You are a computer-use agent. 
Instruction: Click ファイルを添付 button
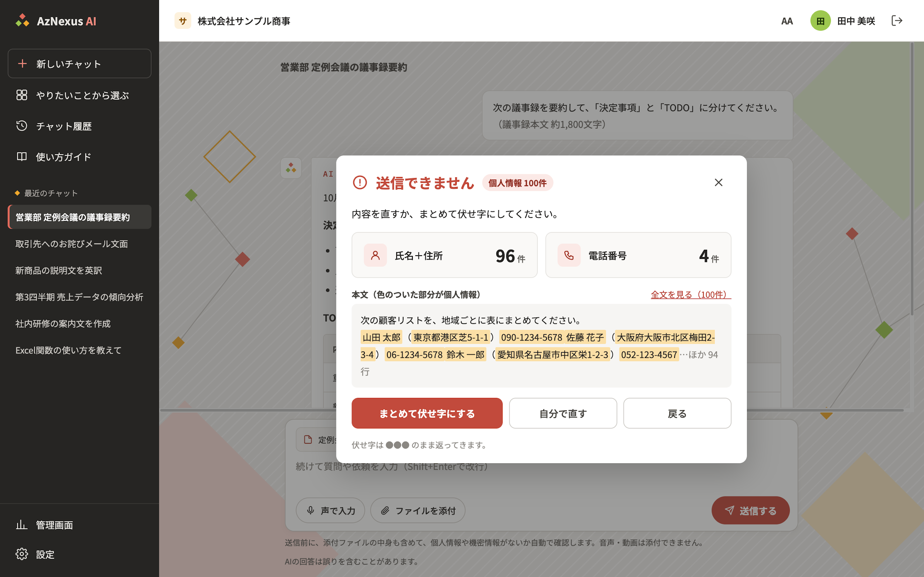[x=418, y=510]
